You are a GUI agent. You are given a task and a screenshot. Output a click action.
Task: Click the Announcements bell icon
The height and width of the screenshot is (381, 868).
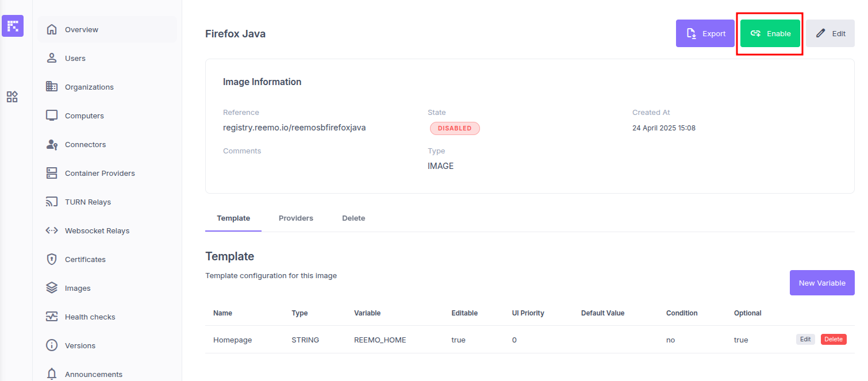coord(52,374)
